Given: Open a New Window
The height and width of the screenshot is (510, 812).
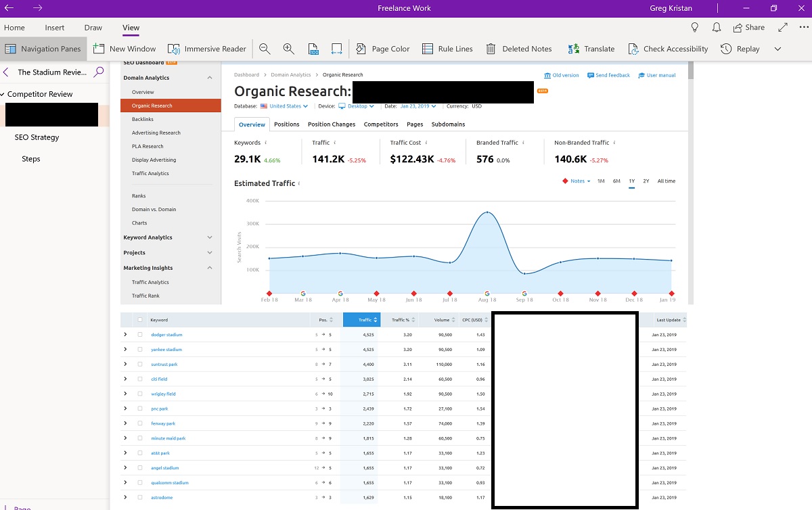Looking at the screenshot, I should (x=125, y=49).
